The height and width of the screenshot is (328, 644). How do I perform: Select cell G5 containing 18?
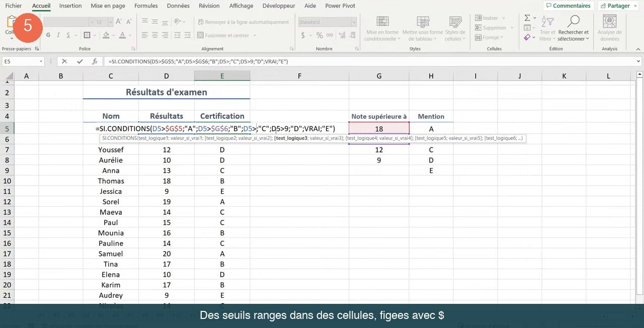379,129
